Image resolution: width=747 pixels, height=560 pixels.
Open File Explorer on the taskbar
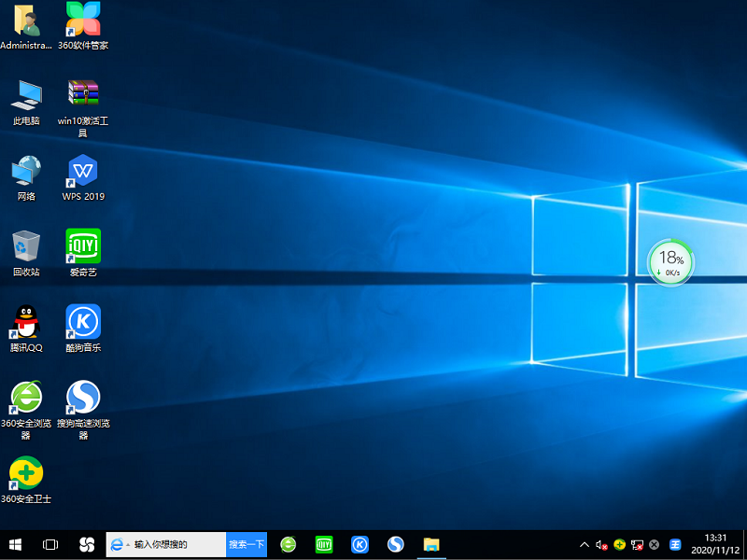pyautogui.click(x=431, y=544)
